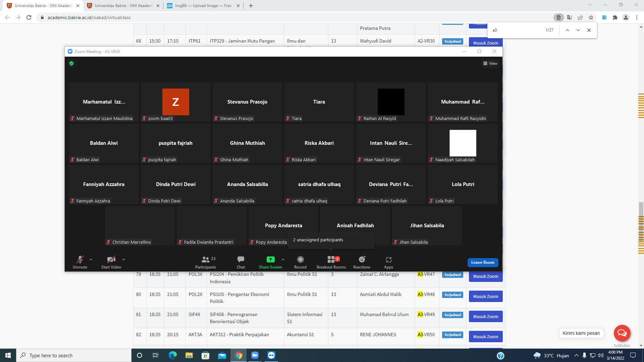Open File Explorer from the taskbar
The width and height of the screenshot is (644, 362).
(189, 355)
